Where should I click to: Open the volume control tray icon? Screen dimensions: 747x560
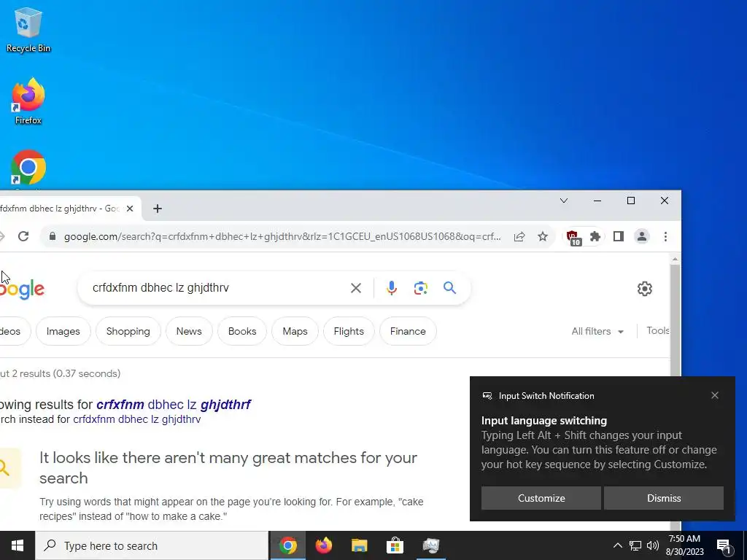pyautogui.click(x=653, y=545)
